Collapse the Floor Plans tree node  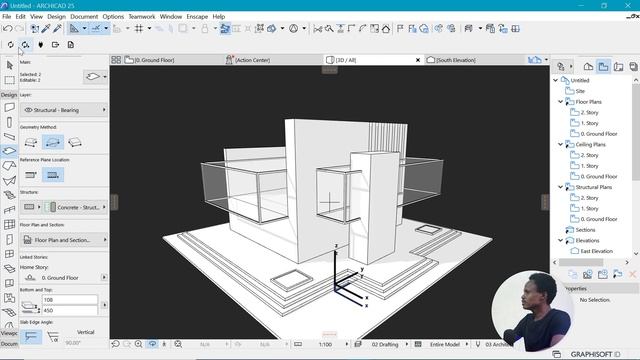[x=560, y=102]
